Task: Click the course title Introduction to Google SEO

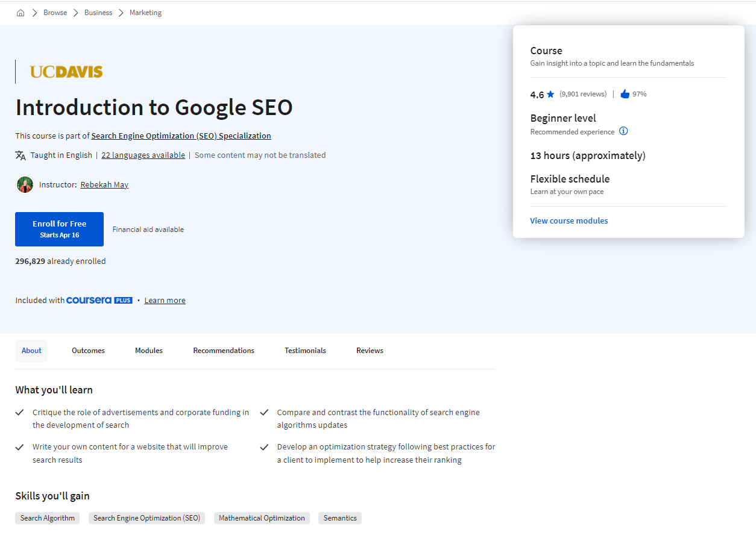Action: click(x=154, y=108)
